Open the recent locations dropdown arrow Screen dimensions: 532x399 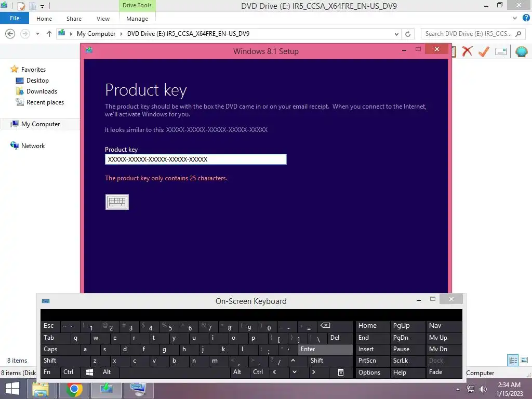pyautogui.click(x=37, y=34)
